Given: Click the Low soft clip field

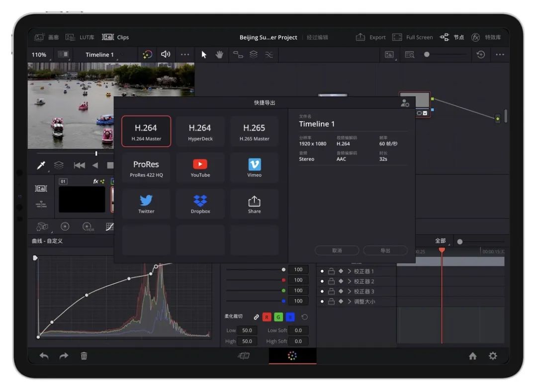Looking at the screenshot, I should (247, 330).
